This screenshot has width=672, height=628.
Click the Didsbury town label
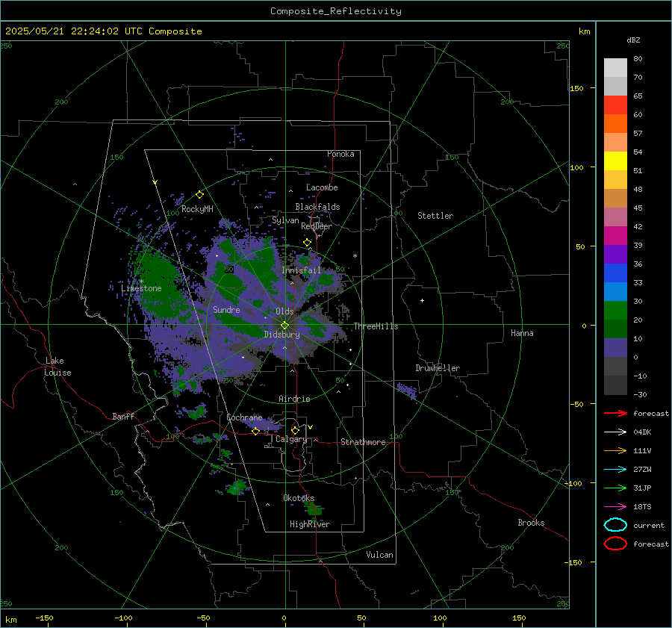[281, 335]
